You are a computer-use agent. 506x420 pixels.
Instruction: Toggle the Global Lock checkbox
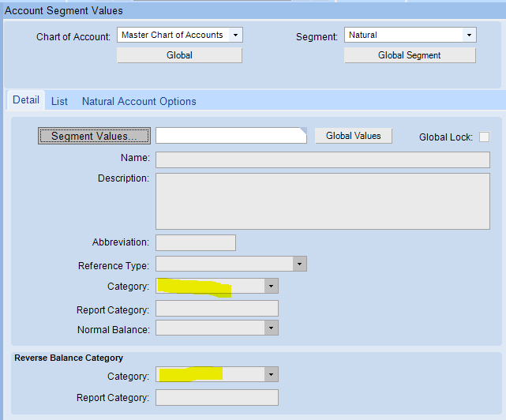tap(484, 137)
